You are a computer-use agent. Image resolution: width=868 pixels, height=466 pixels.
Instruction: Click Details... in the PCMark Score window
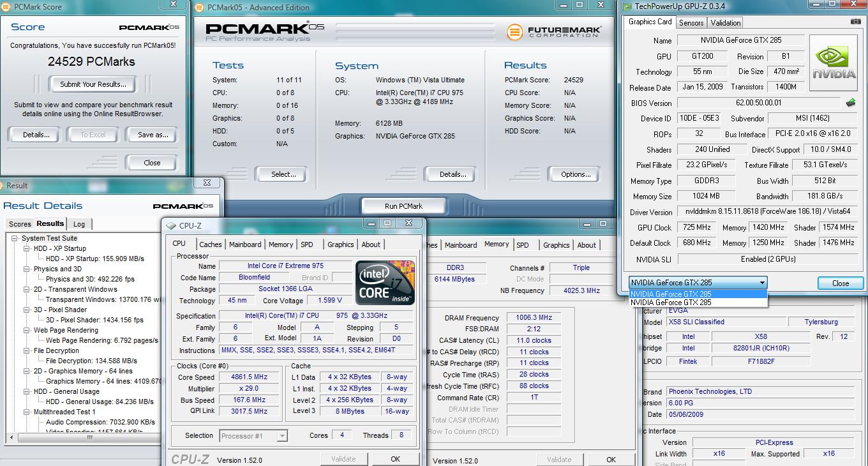point(36,135)
